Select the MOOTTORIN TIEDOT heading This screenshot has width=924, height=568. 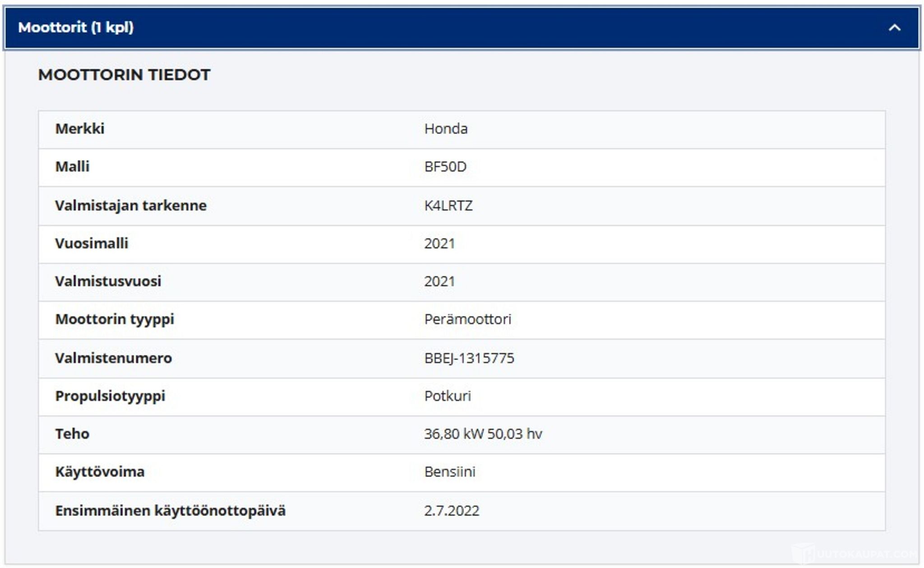124,75
